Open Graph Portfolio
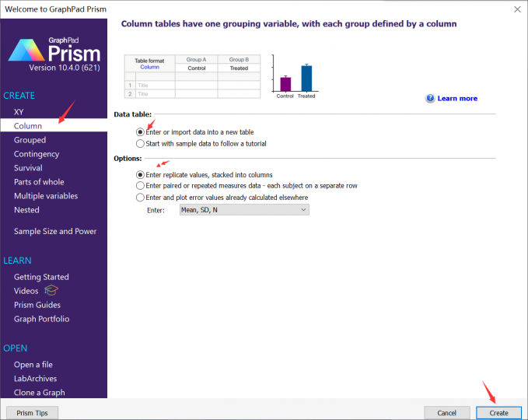Screen dimensions: 528x420 click(41, 319)
